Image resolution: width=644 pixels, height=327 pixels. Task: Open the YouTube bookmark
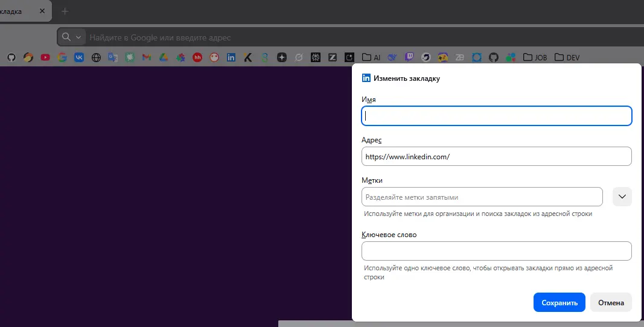(x=45, y=57)
